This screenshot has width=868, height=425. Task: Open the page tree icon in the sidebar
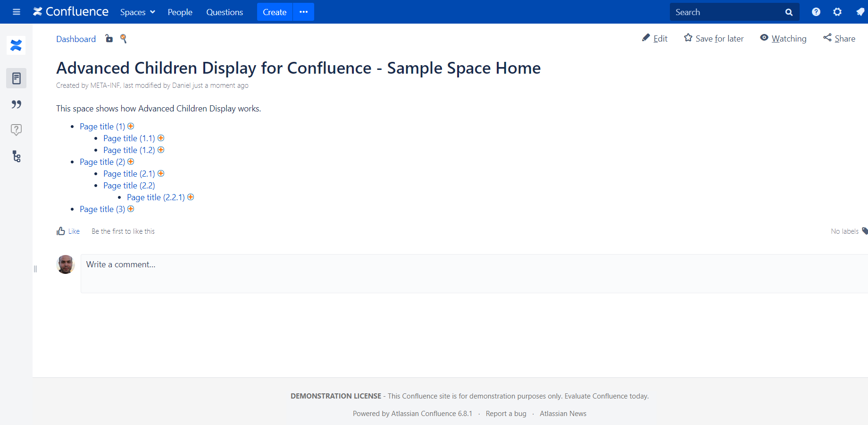[x=17, y=156]
